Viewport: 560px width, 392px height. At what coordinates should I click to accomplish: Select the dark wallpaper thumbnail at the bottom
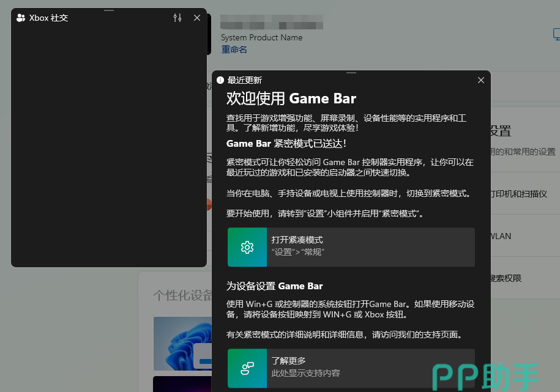(x=181, y=384)
